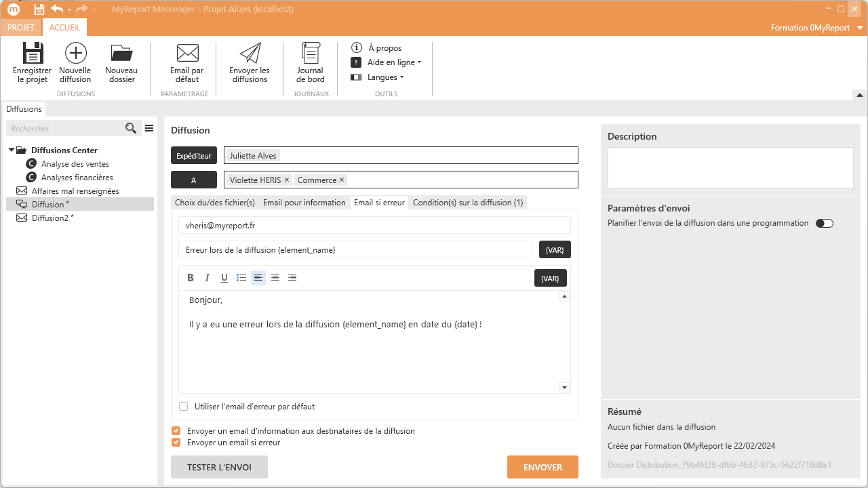Uncheck 'Envoyer un email si erreur'
This screenshot has width=868, height=488.
176,443
